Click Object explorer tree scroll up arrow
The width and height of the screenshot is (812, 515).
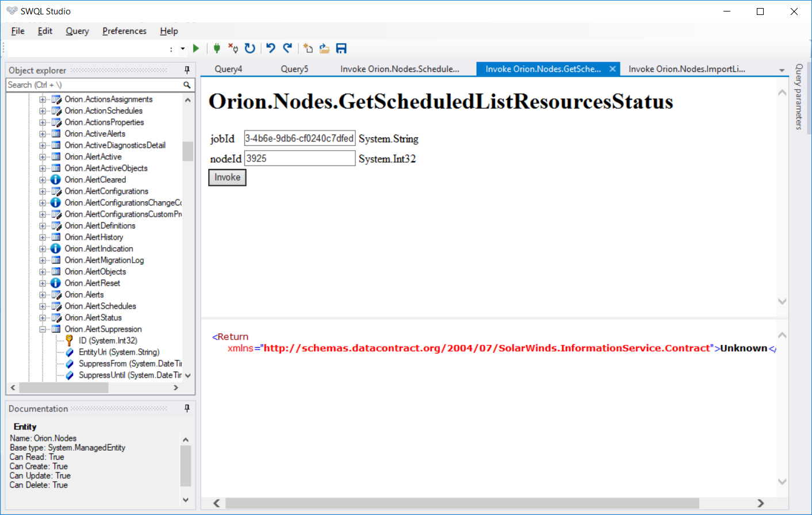tap(188, 100)
